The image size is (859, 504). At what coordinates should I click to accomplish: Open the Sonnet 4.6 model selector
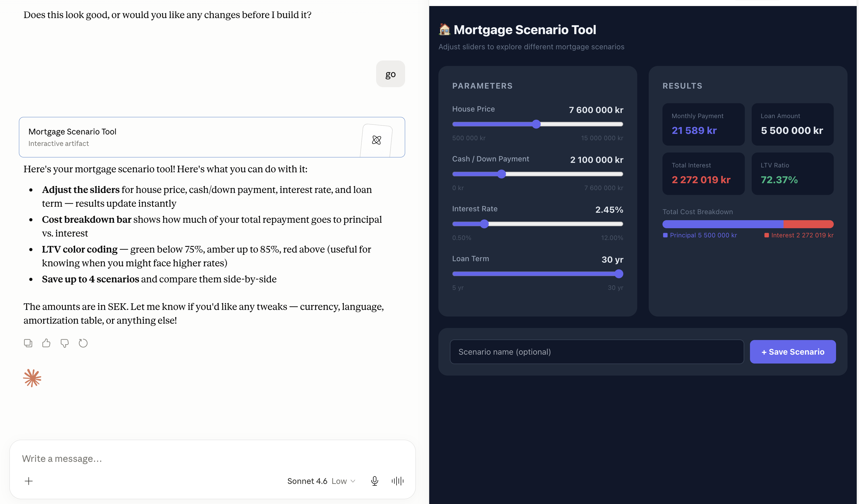[321, 481]
